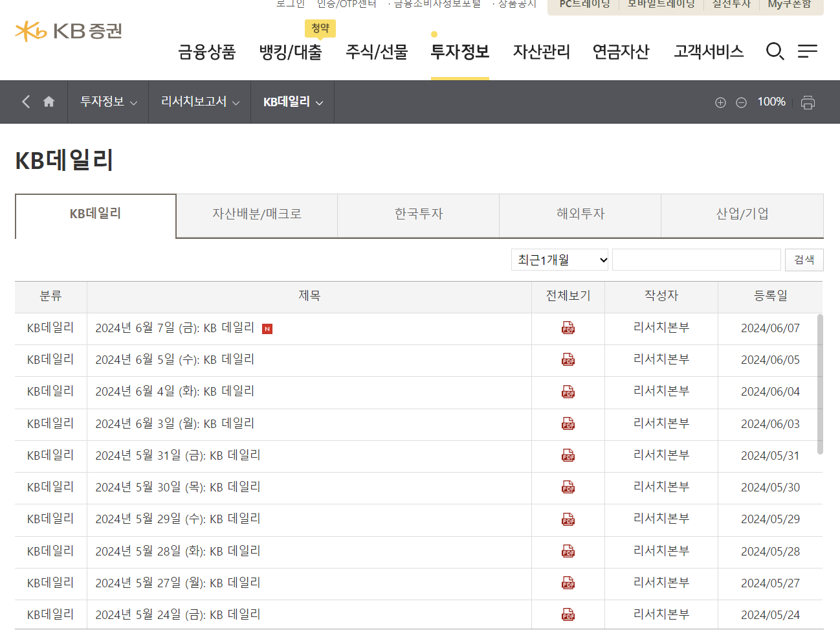Print the page with the printer icon
The image size is (840, 641).
tap(808, 102)
